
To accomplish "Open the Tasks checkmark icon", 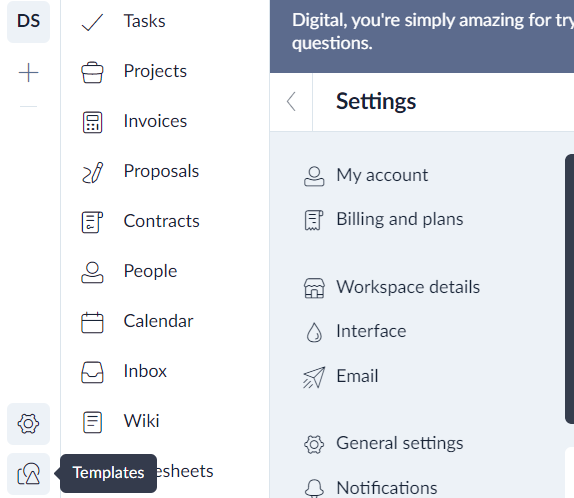I will tap(92, 22).
